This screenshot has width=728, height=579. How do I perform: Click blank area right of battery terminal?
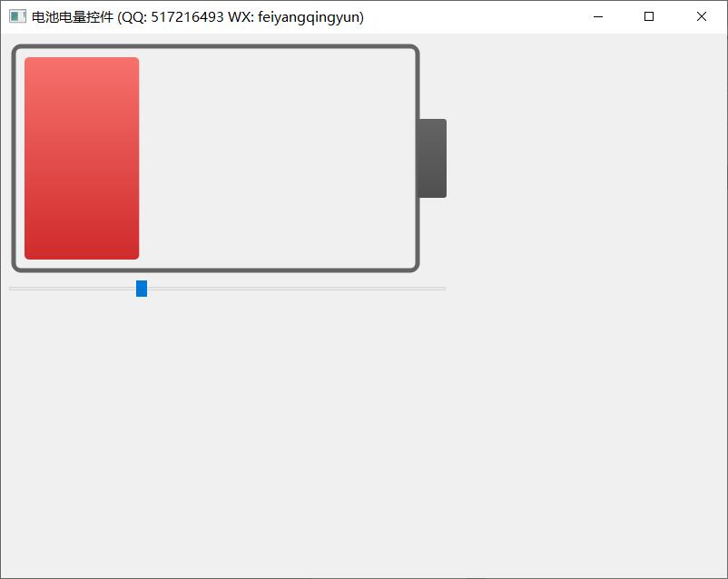tap(581, 158)
